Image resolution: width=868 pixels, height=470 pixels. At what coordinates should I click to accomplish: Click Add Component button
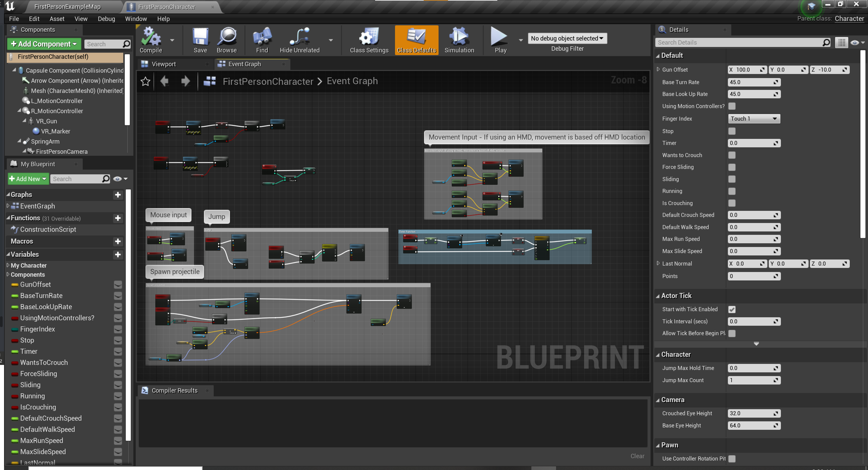pyautogui.click(x=44, y=44)
